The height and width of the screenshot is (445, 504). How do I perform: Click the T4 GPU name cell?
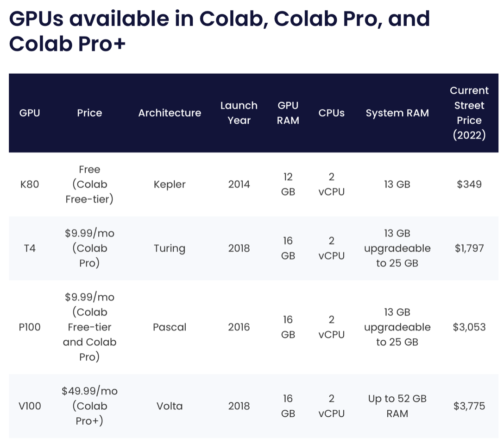(30, 248)
